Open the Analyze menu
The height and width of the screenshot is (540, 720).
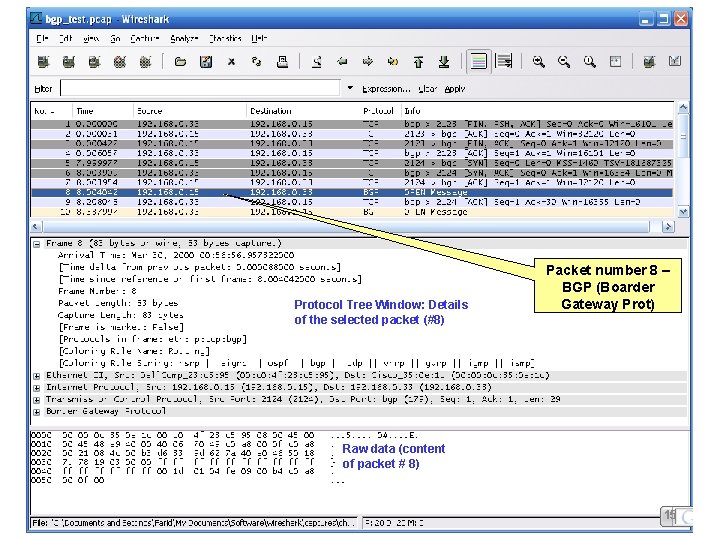(x=184, y=39)
